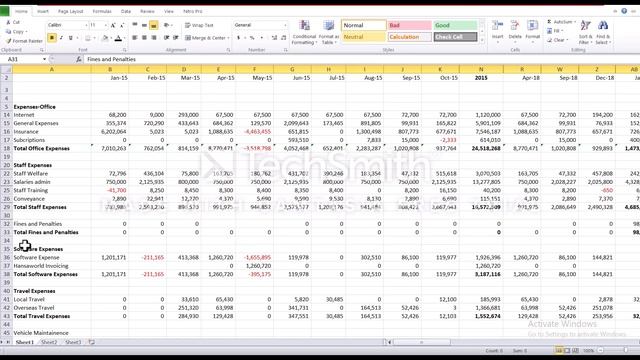Open the Format cells menu
This screenshot has height=360, width=640.
tap(533, 32)
